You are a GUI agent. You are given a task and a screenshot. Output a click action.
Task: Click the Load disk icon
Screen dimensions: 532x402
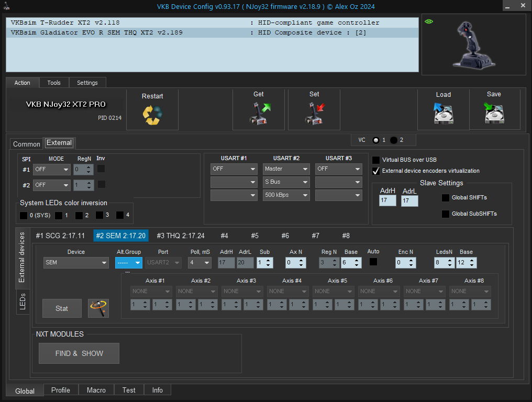tap(443, 114)
